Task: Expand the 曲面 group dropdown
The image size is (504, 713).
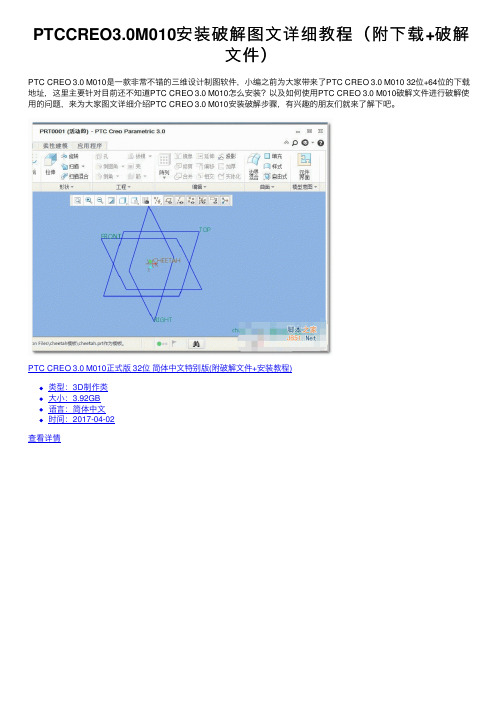Action: click(266, 187)
